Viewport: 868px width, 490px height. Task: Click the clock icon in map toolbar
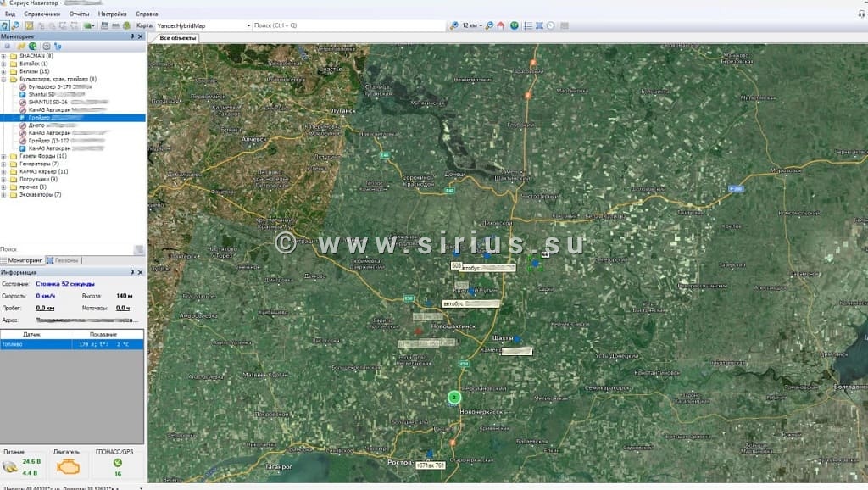point(551,25)
